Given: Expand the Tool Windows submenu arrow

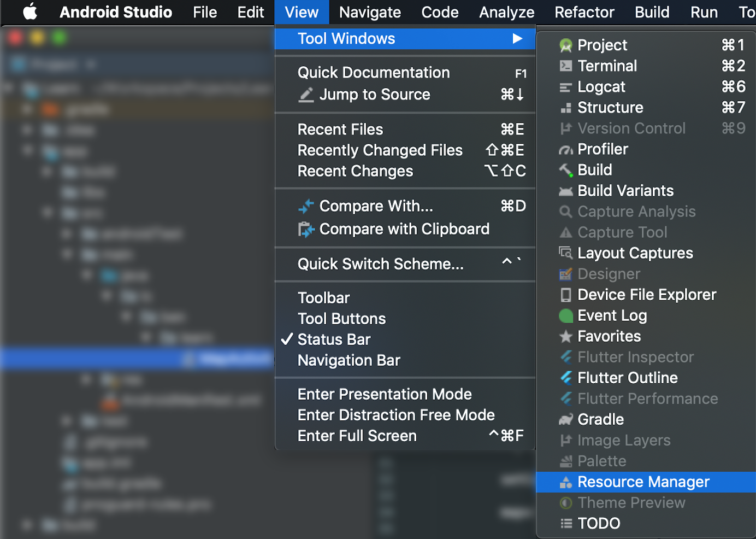Looking at the screenshot, I should 517,38.
